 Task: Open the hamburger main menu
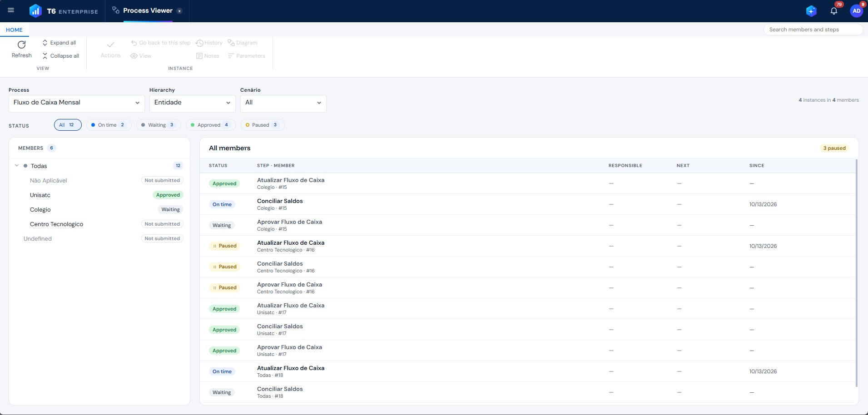(x=11, y=10)
